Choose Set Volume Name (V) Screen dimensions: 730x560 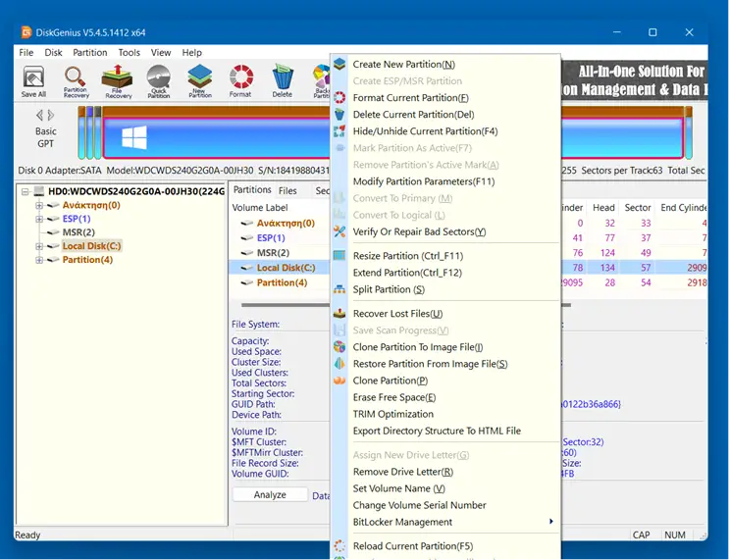click(398, 488)
